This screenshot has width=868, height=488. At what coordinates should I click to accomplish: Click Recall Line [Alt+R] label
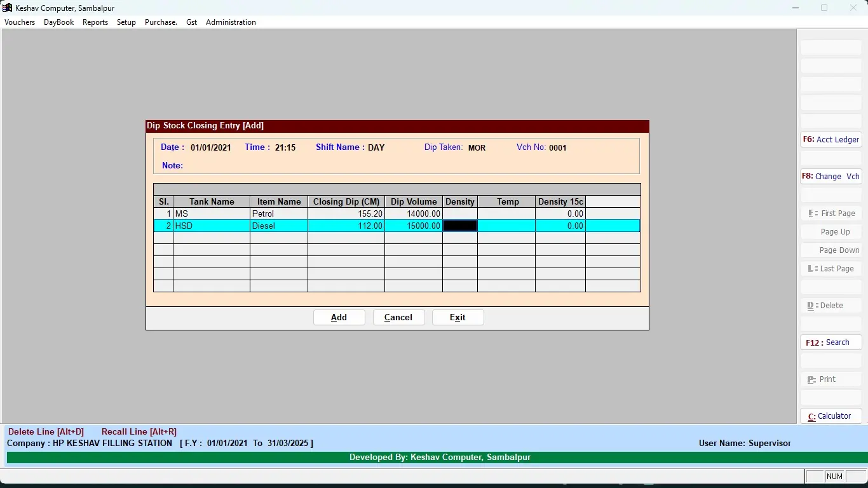[x=139, y=431]
